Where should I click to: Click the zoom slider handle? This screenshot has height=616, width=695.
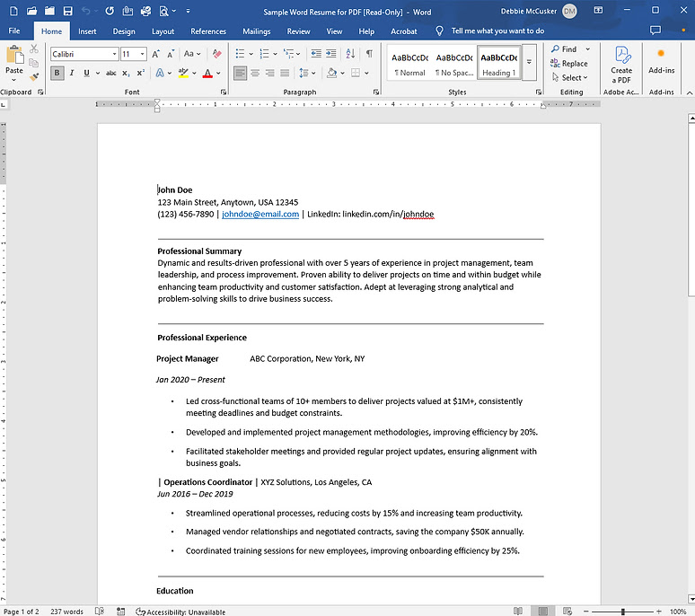[x=623, y=612]
